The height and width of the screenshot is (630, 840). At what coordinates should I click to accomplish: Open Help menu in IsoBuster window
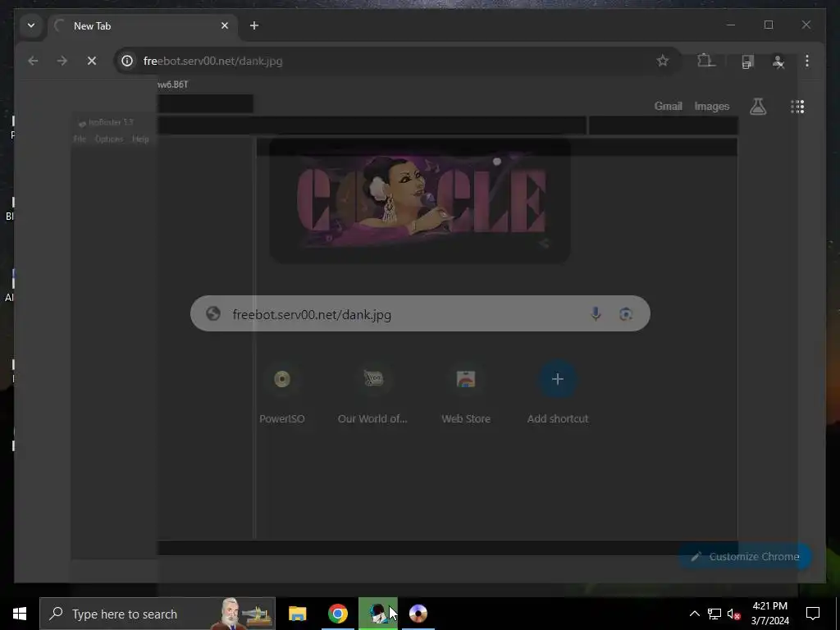140,139
